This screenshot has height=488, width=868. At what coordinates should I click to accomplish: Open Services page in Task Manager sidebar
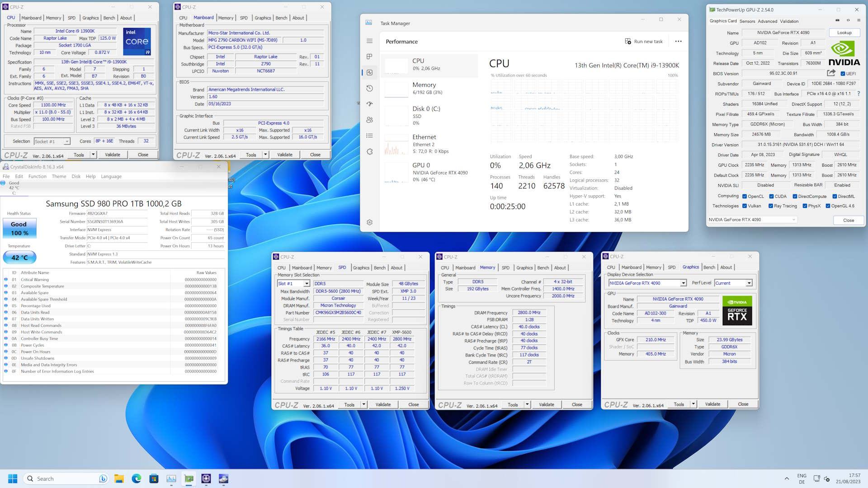pos(369,151)
